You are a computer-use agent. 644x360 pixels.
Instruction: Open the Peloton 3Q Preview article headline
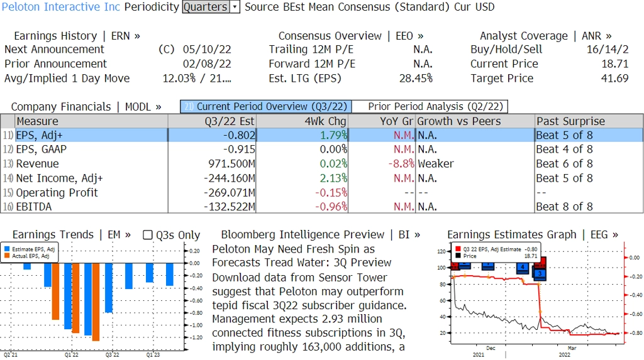pyautogui.click(x=301, y=256)
